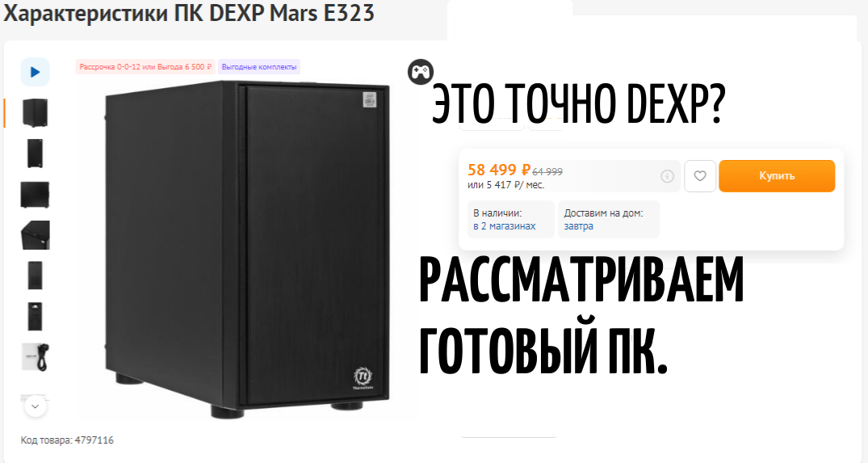Select the third side view thumbnail

[x=35, y=195]
